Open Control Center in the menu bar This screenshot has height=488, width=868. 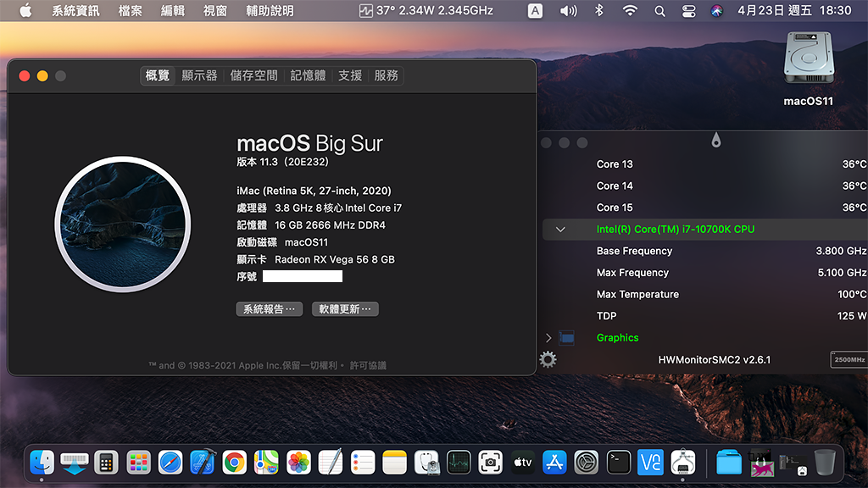pos(688,10)
